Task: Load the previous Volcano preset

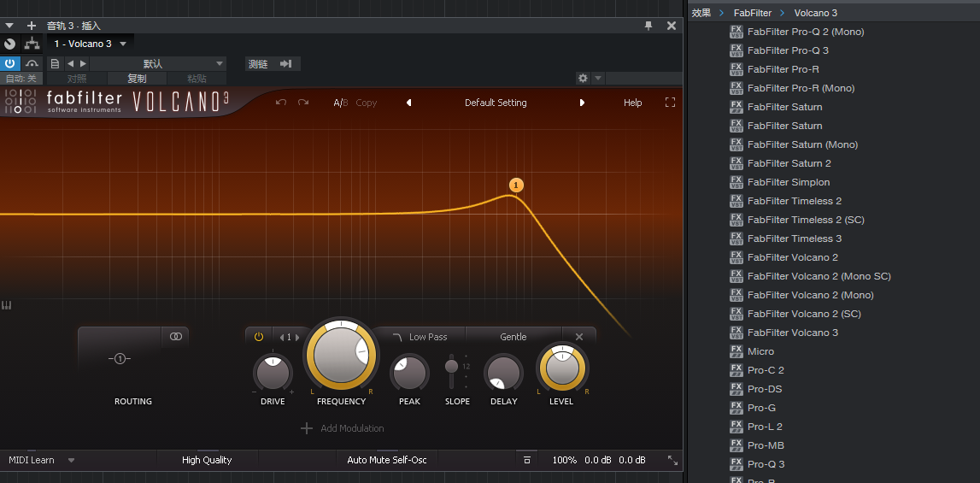Action: [x=408, y=103]
